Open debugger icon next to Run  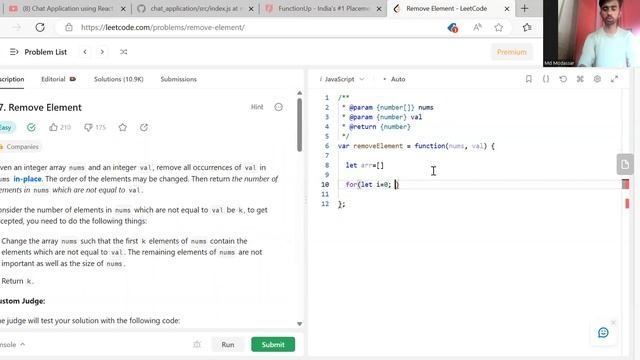click(197, 344)
